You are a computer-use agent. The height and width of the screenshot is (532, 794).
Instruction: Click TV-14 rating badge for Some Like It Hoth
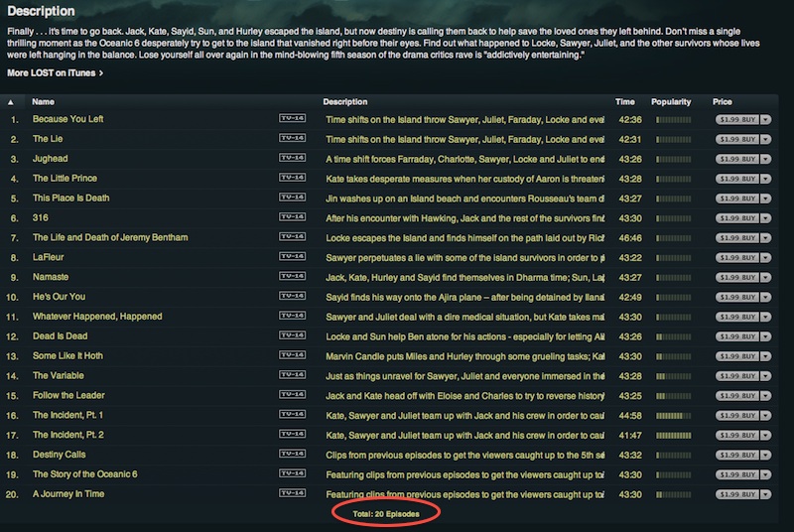pos(292,355)
